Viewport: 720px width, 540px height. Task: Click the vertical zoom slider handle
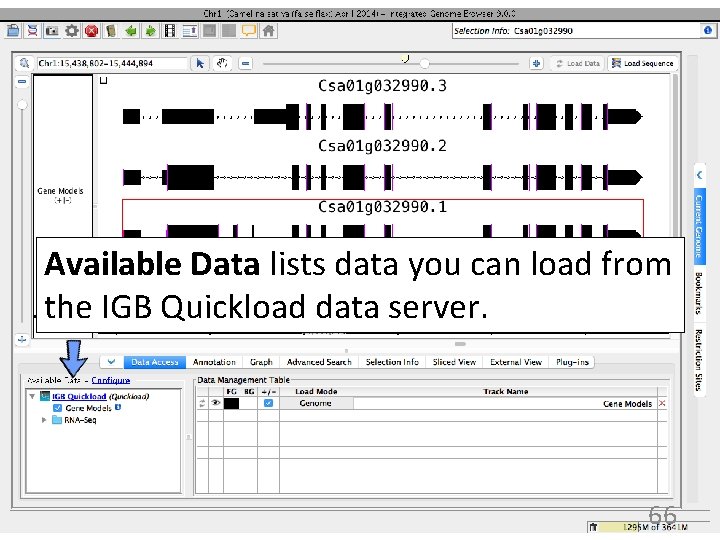(x=22, y=105)
